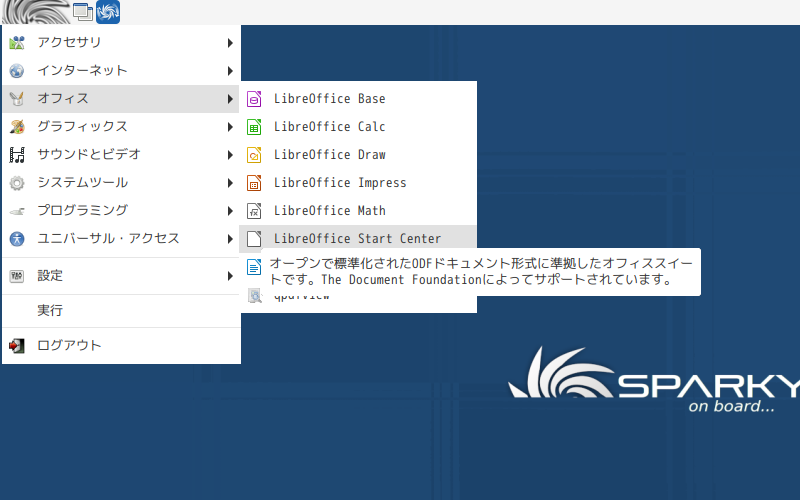Image resolution: width=800 pixels, height=500 pixels.
Task: Click the show desktop windows icon in panel
Action: click(x=83, y=12)
